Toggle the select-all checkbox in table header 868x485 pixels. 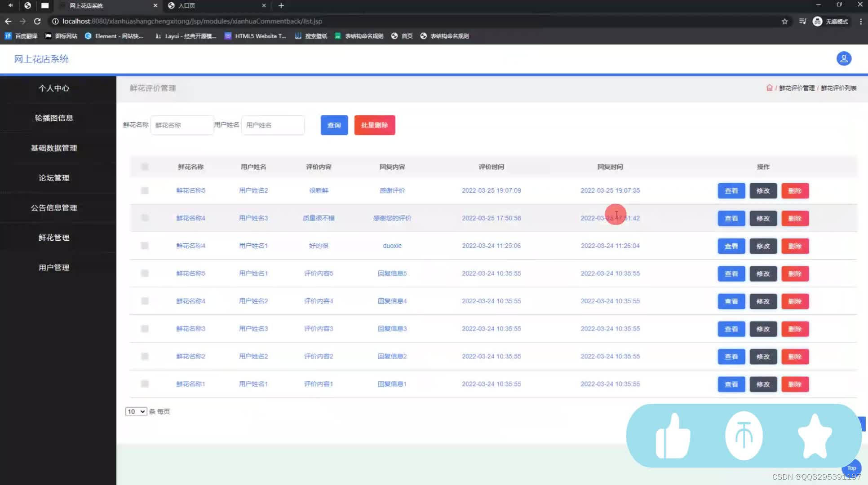coord(144,167)
